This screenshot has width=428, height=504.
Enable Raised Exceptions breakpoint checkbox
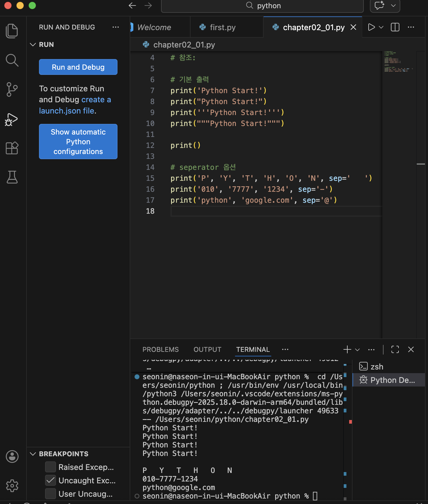[x=51, y=467]
